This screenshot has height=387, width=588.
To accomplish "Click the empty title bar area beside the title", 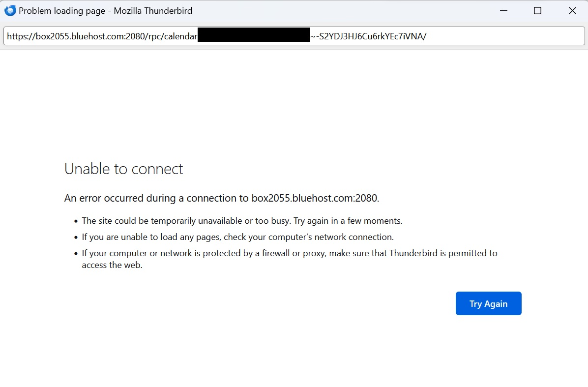I will (x=344, y=11).
